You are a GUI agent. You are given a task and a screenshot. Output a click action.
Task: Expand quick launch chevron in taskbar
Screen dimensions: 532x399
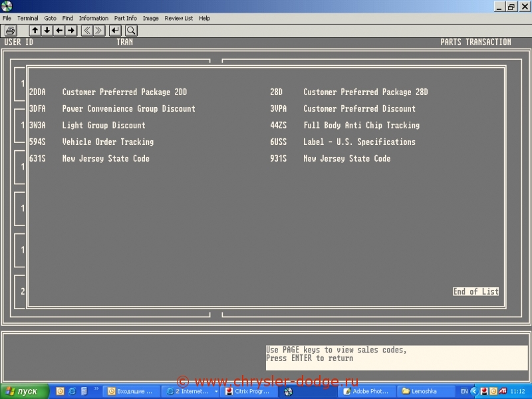96,389
